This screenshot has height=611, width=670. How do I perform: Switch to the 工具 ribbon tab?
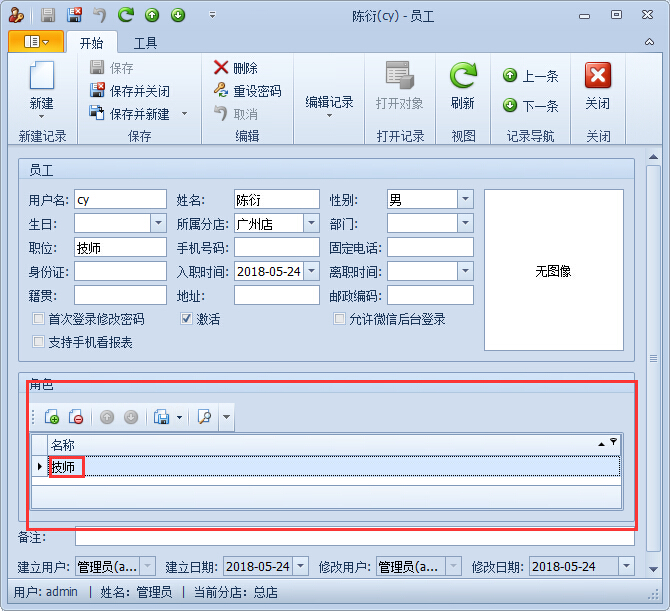point(145,43)
